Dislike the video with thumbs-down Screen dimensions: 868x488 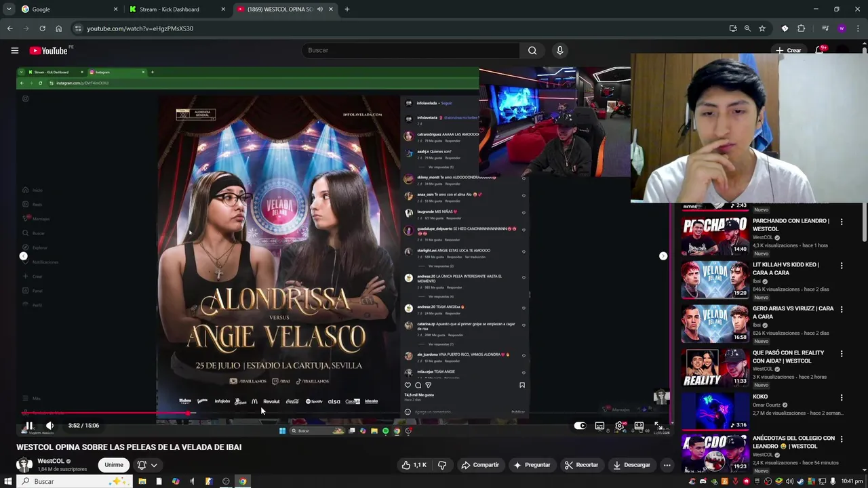[x=442, y=465]
